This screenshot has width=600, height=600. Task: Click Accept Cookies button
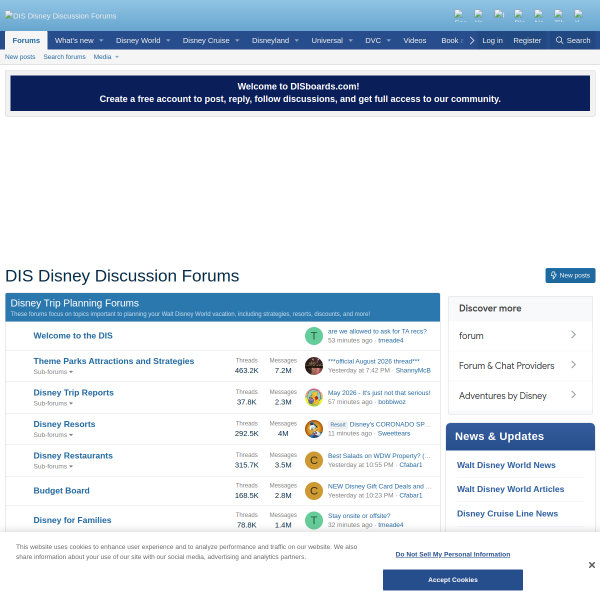click(453, 580)
